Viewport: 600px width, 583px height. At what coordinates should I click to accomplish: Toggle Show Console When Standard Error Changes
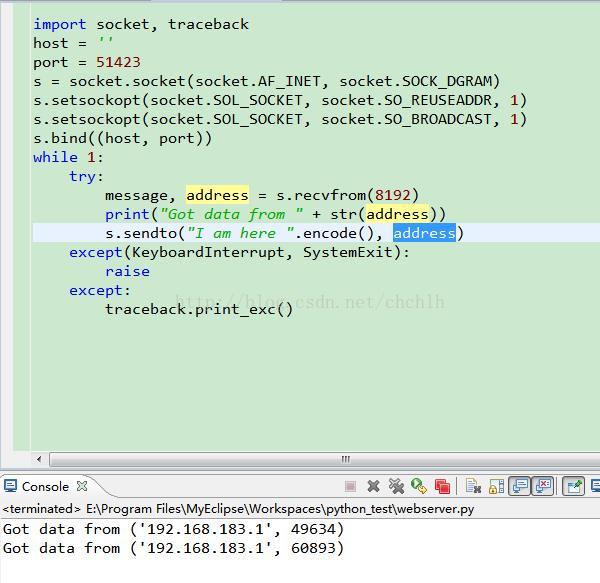(x=542, y=486)
